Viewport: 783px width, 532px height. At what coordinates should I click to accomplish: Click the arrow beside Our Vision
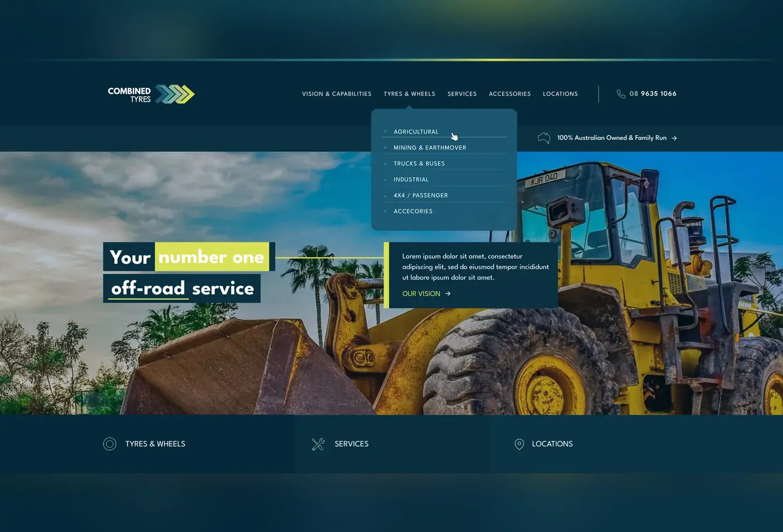click(x=448, y=293)
